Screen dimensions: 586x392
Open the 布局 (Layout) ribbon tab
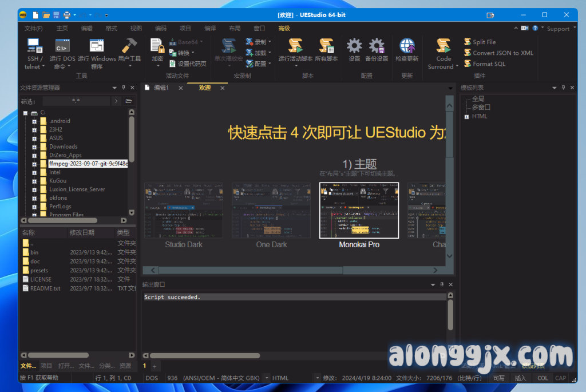click(x=235, y=28)
